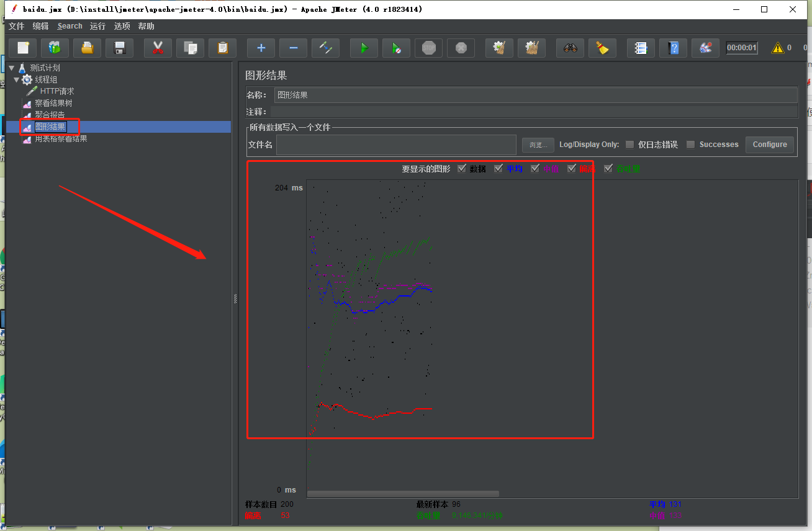Open the Templates icon
812x531 pixels.
[x=55, y=48]
